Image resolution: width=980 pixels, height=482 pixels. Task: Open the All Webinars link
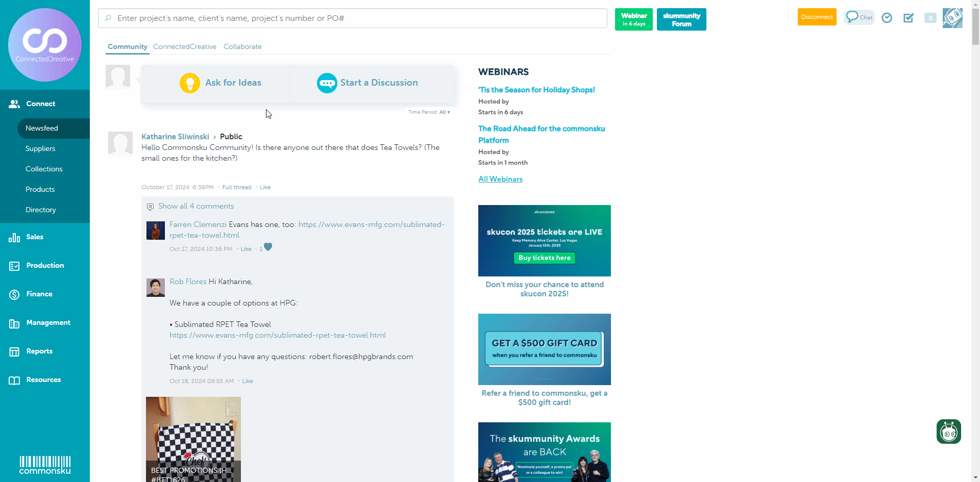[x=500, y=179]
